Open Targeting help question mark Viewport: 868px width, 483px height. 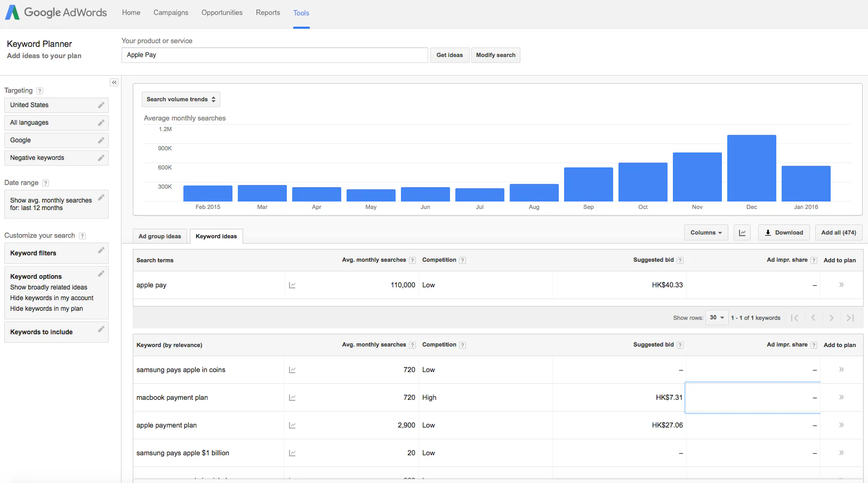(x=39, y=91)
